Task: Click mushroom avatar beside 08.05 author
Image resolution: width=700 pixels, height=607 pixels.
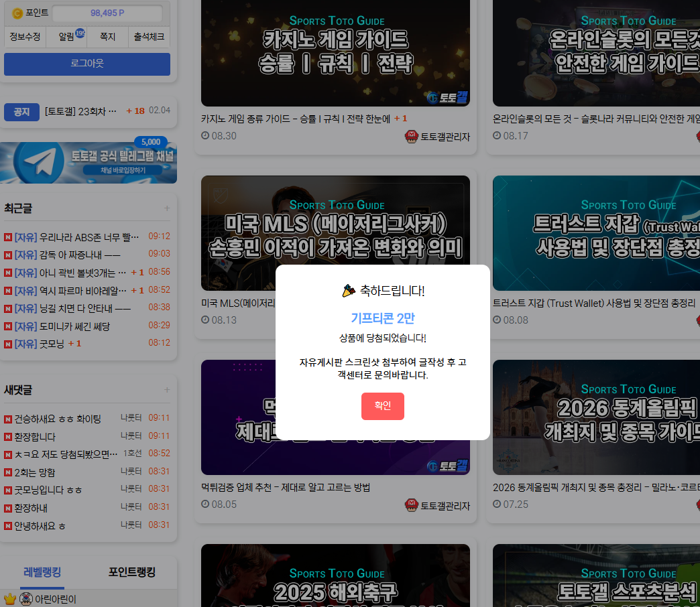Action: click(411, 505)
